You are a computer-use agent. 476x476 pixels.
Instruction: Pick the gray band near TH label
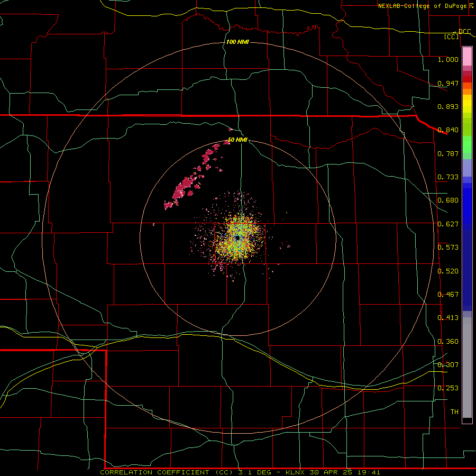(467, 368)
